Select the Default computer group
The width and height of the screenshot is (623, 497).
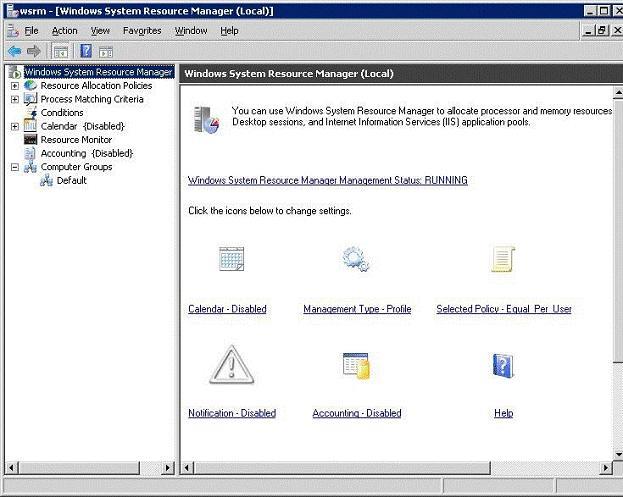72,180
